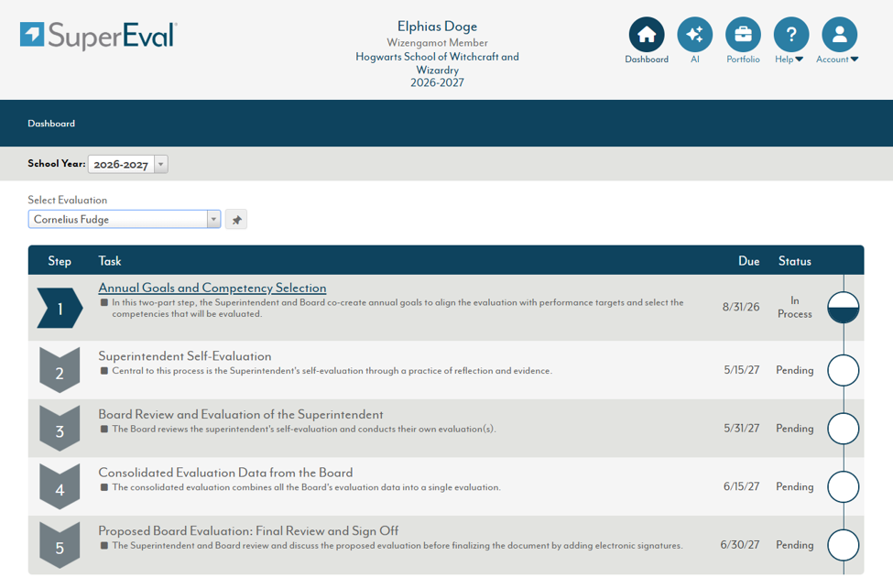
Task: Open the AI sparkle icon
Action: (694, 34)
